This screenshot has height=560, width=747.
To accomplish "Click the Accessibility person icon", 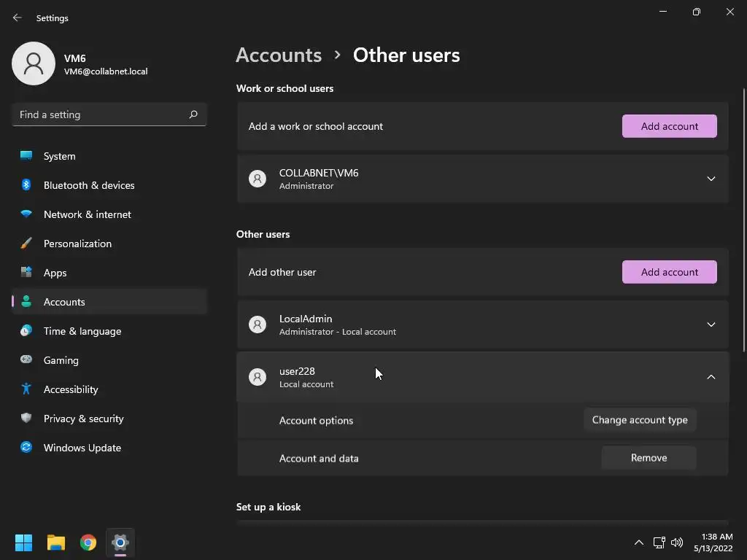I will [26, 389].
